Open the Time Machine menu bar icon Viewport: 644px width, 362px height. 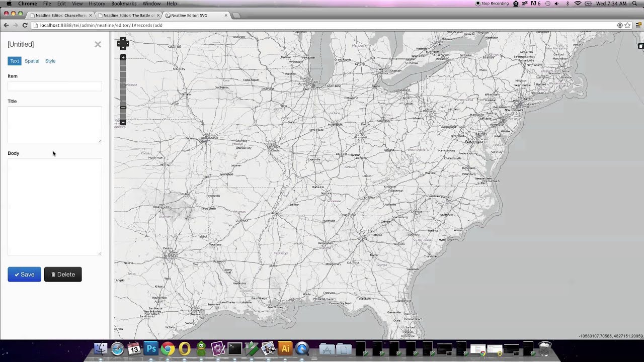548,4
